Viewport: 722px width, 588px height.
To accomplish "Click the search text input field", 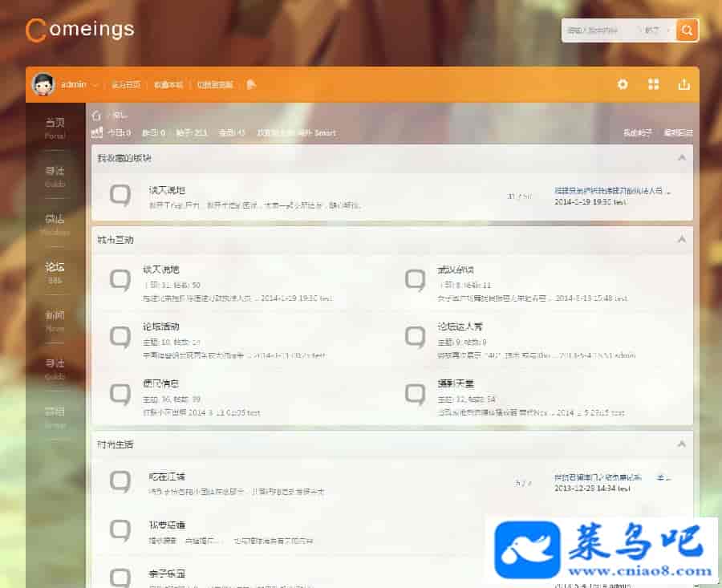I will [x=599, y=30].
